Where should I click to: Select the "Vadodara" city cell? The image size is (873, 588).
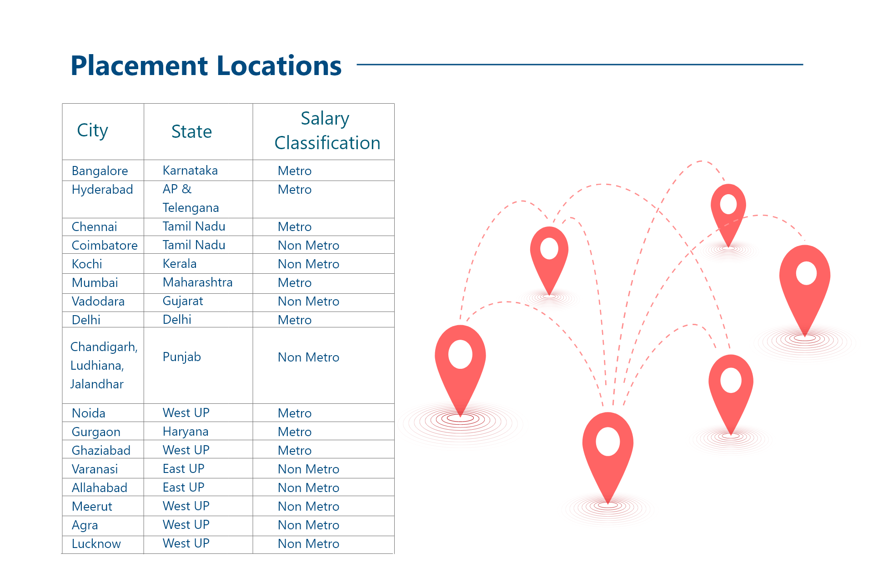pyautogui.click(x=98, y=302)
